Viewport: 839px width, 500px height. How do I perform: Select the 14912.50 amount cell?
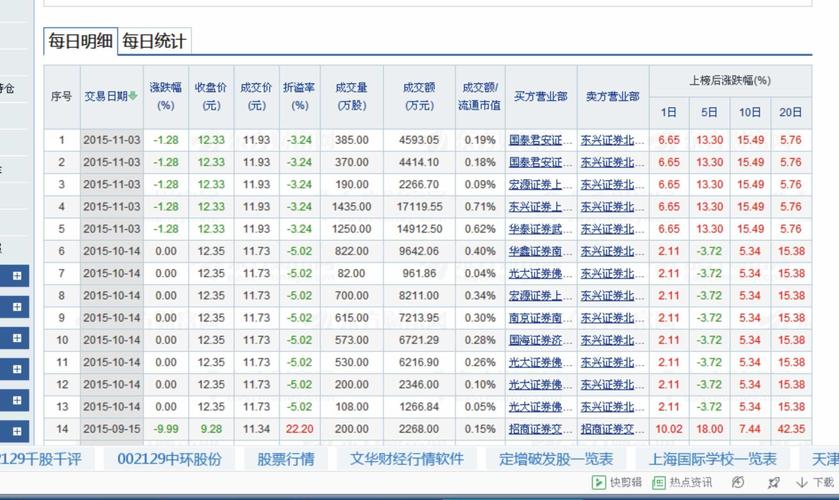[420, 229]
